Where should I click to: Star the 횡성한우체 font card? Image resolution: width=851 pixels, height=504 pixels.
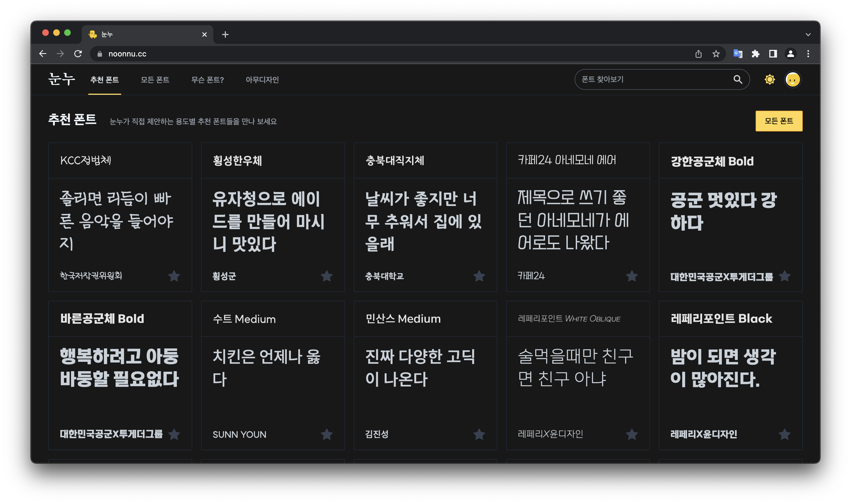tap(327, 276)
